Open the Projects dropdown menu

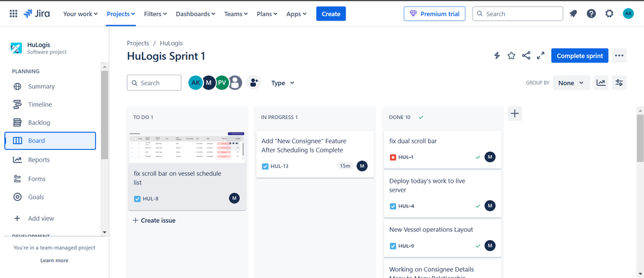click(x=121, y=14)
